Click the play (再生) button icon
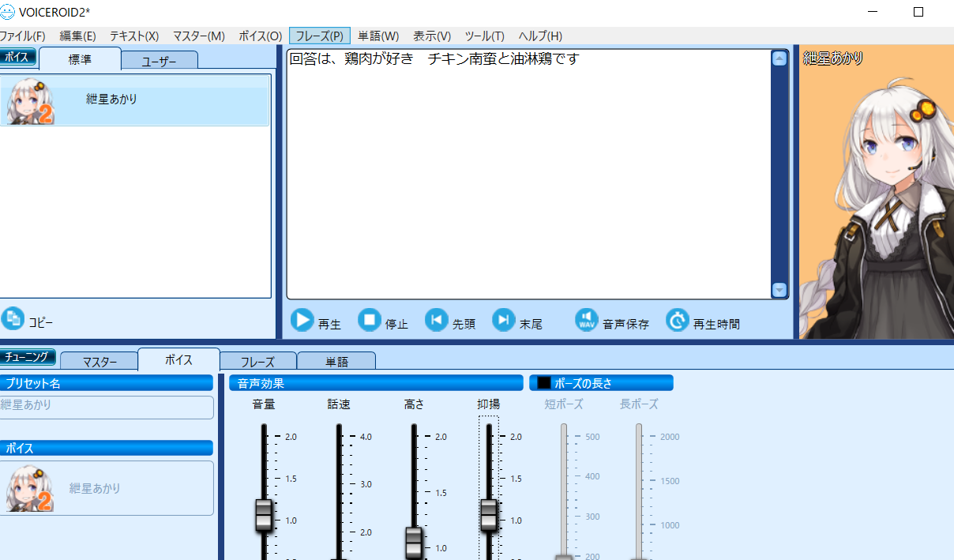 coord(302,320)
